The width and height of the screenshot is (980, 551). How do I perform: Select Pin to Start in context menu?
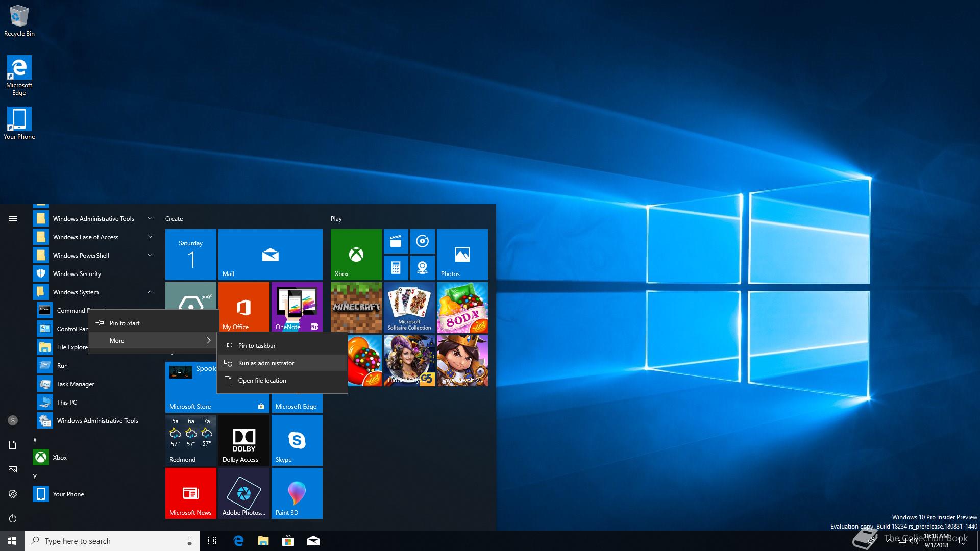point(153,323)
